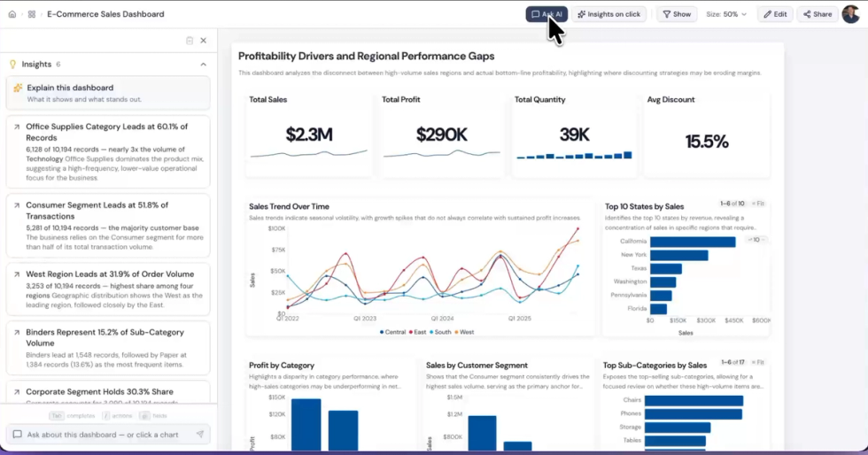Open the dashboards grid icon in breadcrumb
The width and height of the screenshot is (868, 455).
click(x=32, y=14)
